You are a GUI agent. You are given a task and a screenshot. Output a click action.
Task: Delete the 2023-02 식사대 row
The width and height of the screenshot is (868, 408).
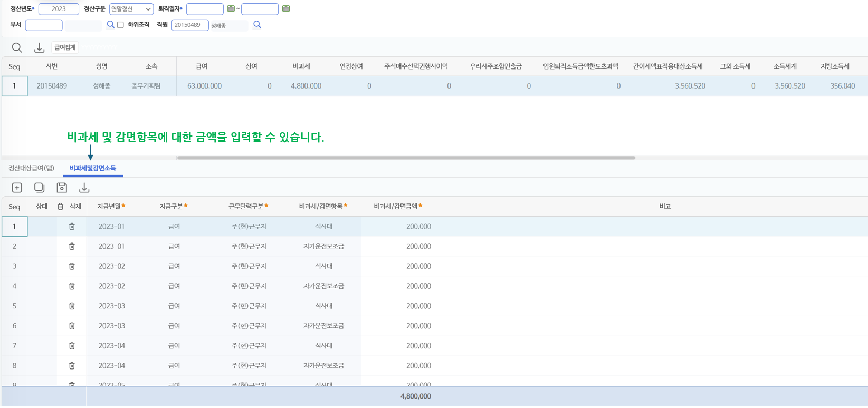[x=72, y=266]
